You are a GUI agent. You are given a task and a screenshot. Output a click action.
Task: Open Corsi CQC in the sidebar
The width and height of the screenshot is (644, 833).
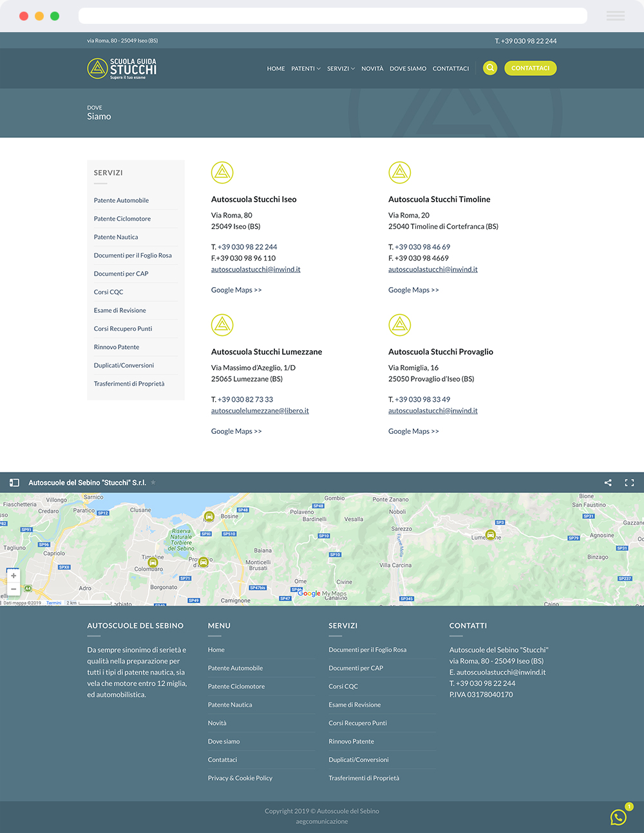click(x=108, y=292)
